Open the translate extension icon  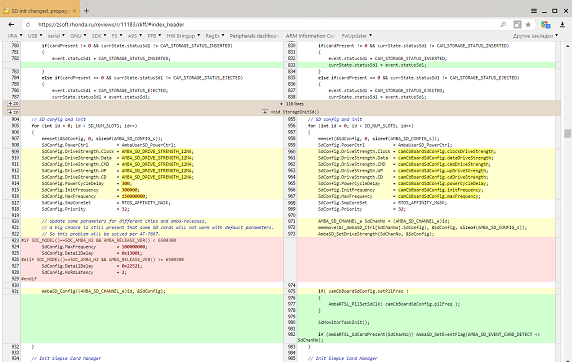(x=545, y=24)
